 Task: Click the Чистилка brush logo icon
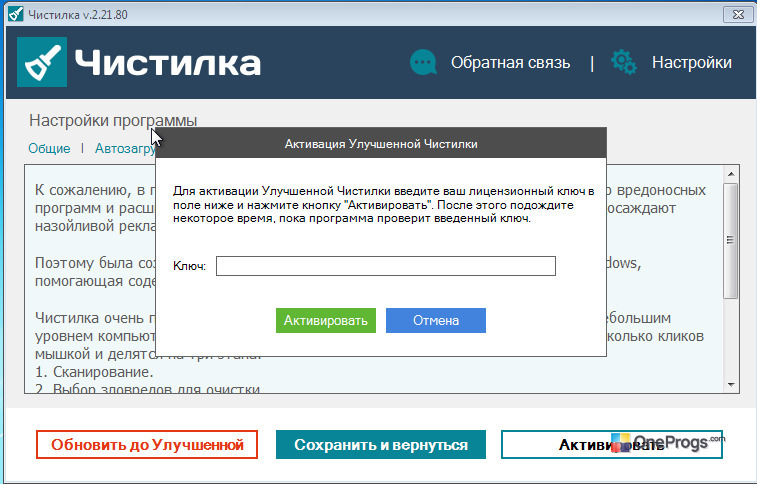coord(42,62)
